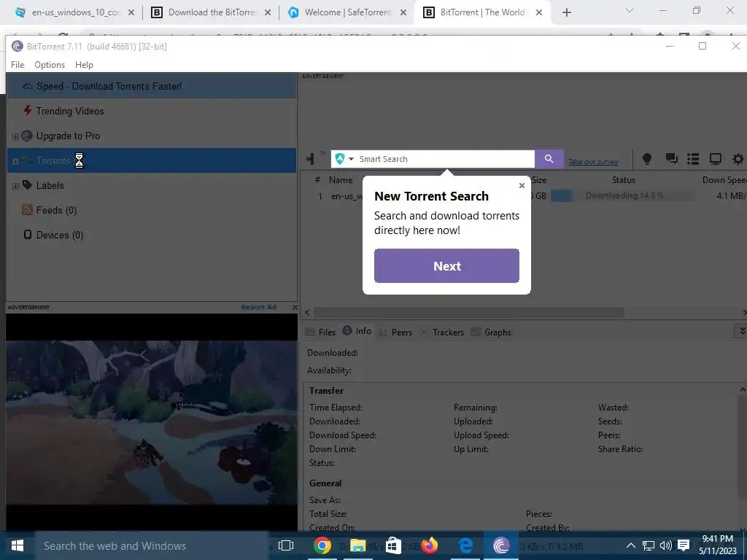
Task: Open the search provider dropdown arrow
Action: click(x=351, y=159)
